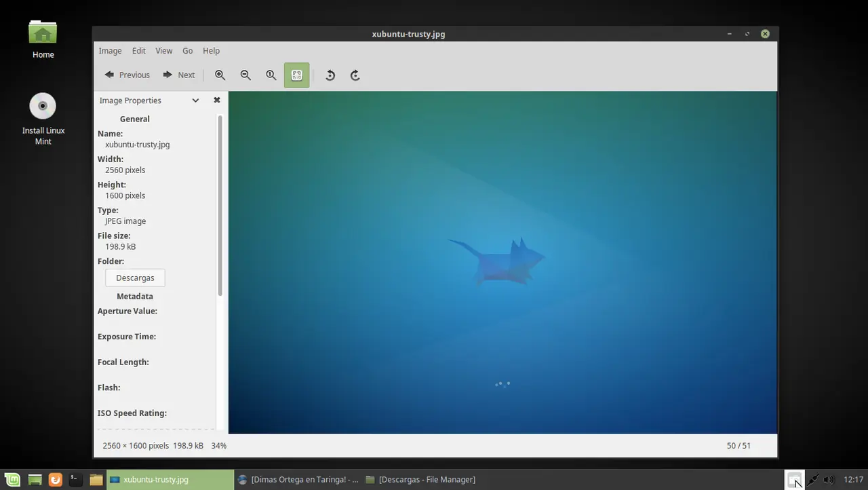Open the Image menu
The height and width of the screenshot is (490, 868).
110,51
